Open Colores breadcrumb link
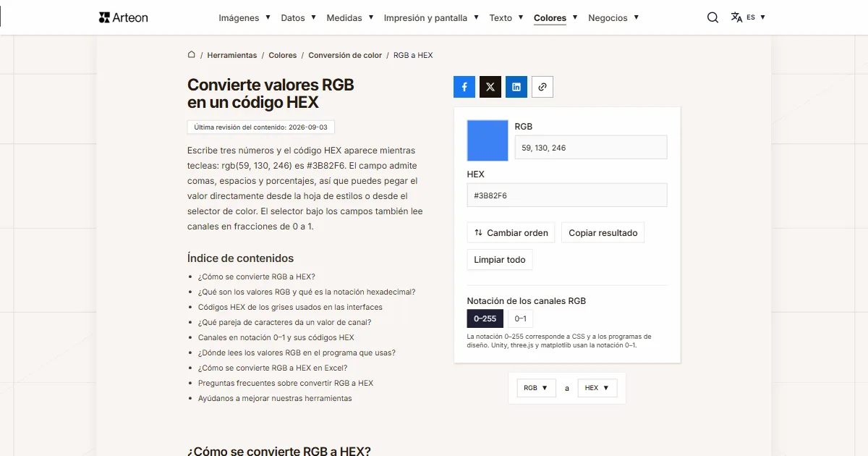The height and width of the screenshot is (456, 868). pyautogui.click(x=283, y=55)
